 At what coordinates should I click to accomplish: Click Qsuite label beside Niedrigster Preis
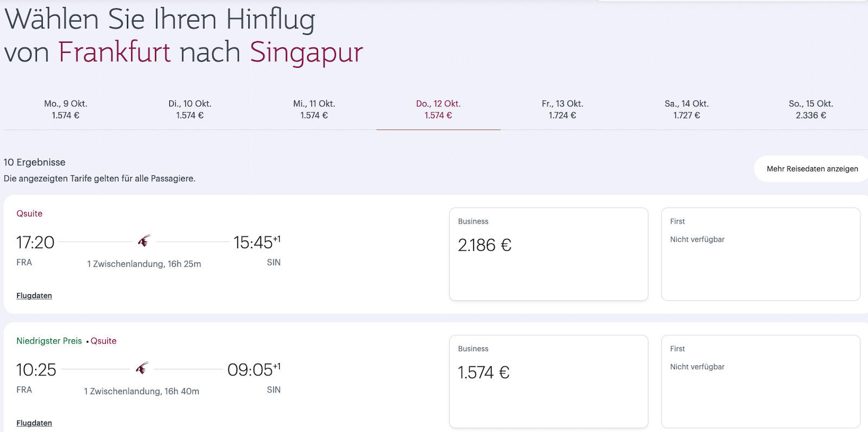click(104, 341)
